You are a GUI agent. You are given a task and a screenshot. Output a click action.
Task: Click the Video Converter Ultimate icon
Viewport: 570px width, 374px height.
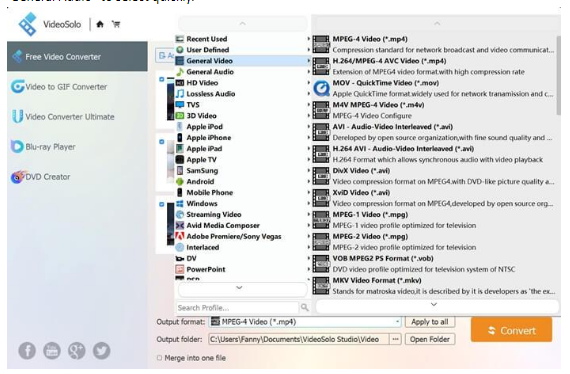point(17,116)
